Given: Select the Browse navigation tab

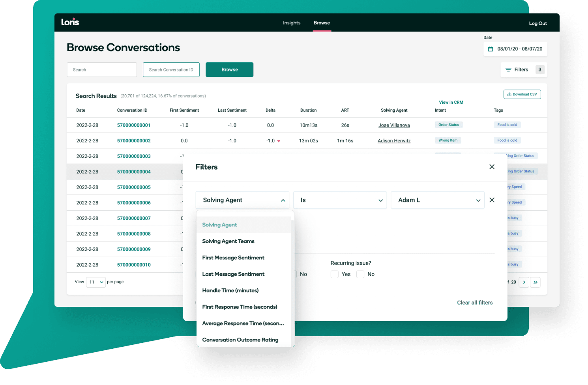Looking at the screenshot, I should pos(322,22).
